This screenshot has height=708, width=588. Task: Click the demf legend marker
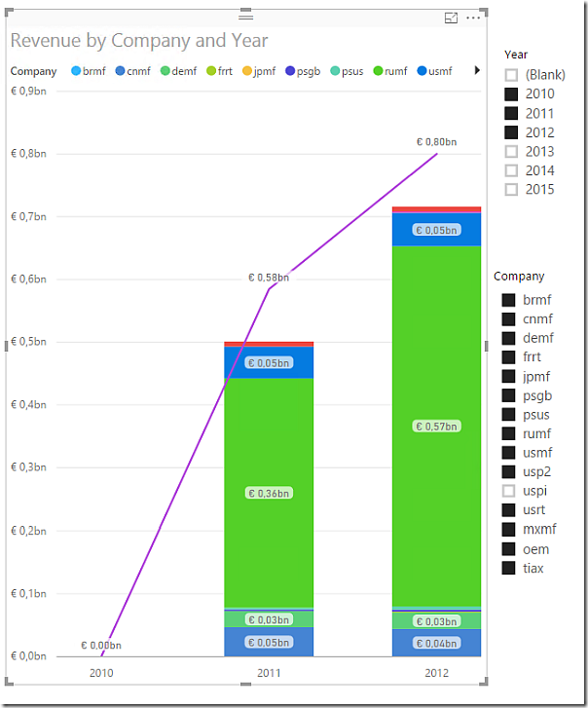pos(165,71)
